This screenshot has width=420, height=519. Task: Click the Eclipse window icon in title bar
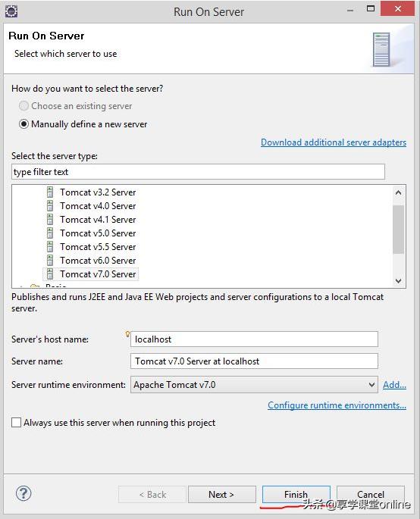(11, 11)
